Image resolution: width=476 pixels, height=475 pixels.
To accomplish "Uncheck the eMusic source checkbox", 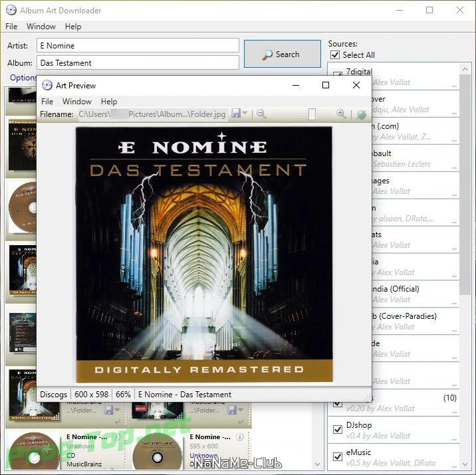I will (338, 456).
